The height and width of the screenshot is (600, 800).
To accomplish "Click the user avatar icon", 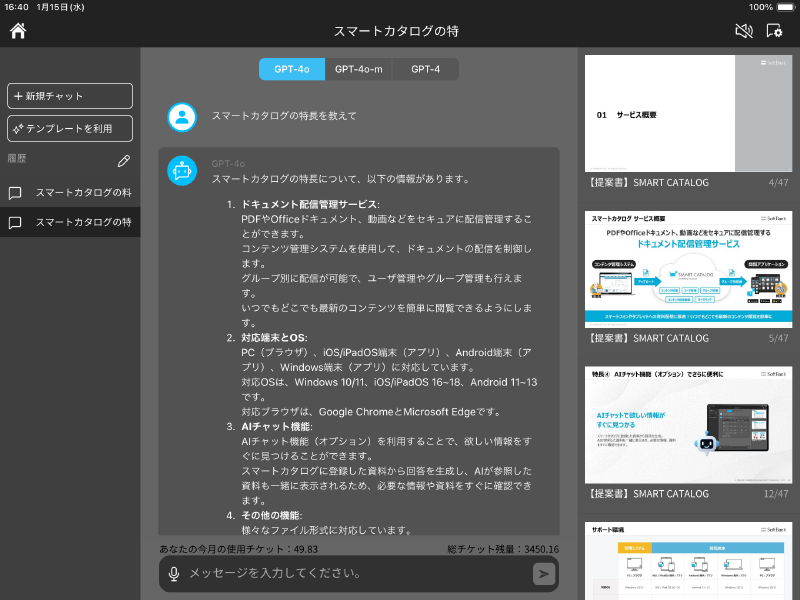I will click(x=182, y=117).
